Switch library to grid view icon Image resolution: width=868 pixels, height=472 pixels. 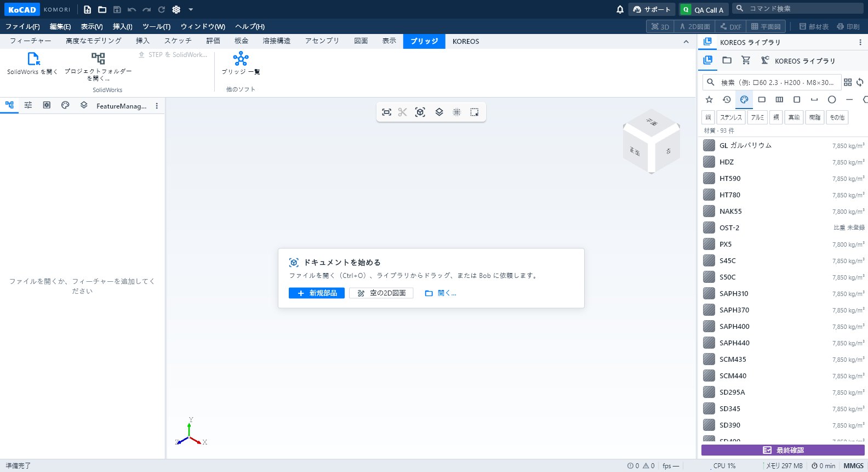pos(848,82)
